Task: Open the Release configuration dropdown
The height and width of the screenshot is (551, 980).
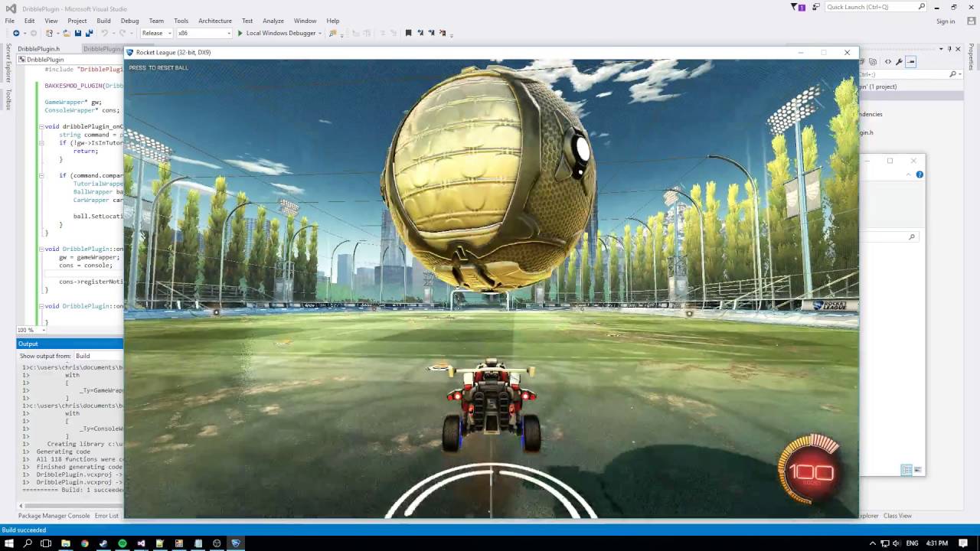Action: click(x=157, y=33)
